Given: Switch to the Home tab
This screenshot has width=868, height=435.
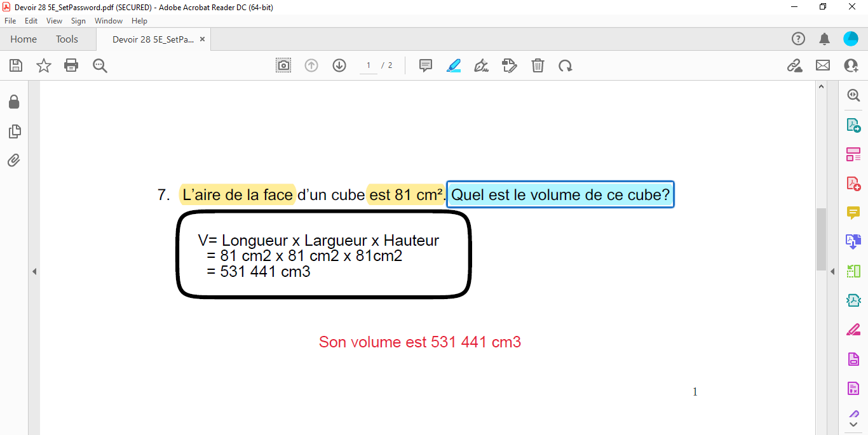Looking at the screenshot, I should pyautogui.click(x=24, y=39).
